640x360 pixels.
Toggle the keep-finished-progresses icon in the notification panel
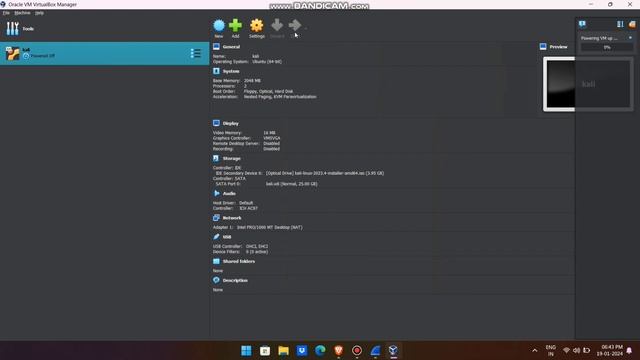620,24
